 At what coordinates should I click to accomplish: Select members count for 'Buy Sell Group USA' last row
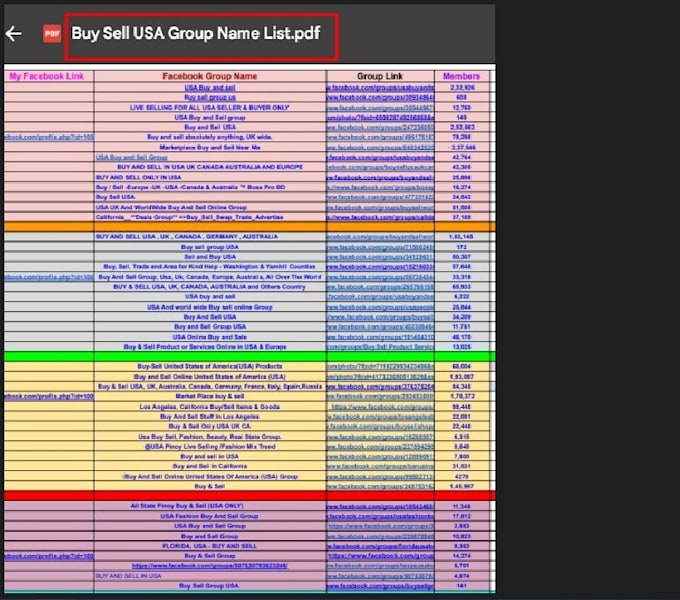click(461, 586)
